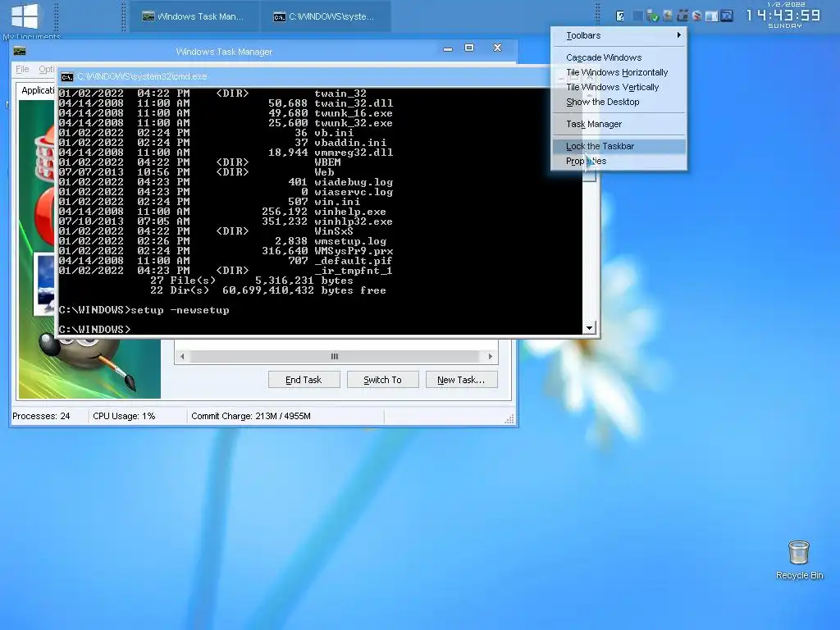
Task: Open the Windows Start button
Action: (25, 16)
